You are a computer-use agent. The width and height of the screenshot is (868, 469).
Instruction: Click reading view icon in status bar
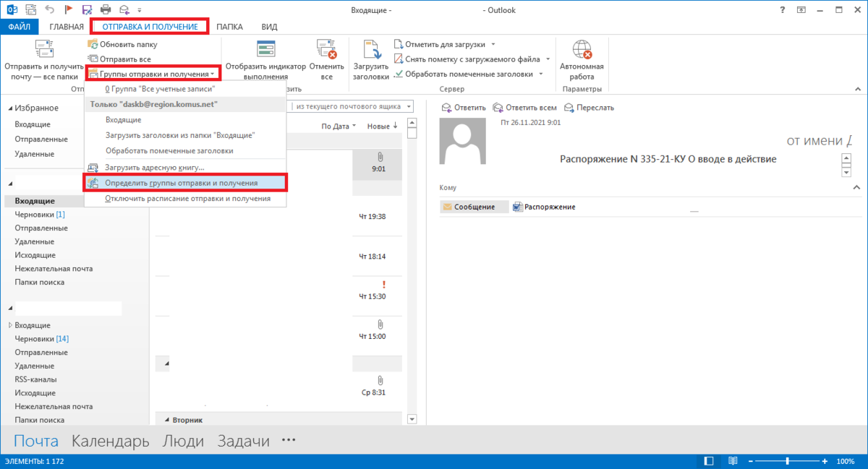point(732,461)
